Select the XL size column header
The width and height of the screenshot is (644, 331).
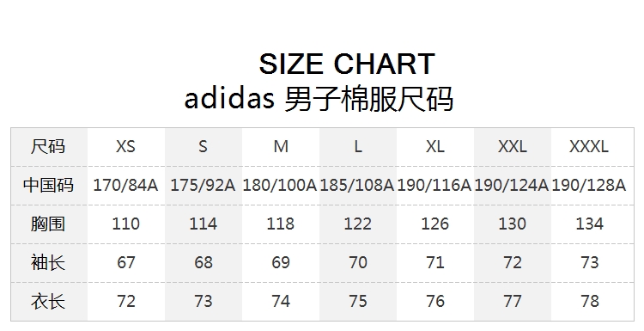coord(435,146)
